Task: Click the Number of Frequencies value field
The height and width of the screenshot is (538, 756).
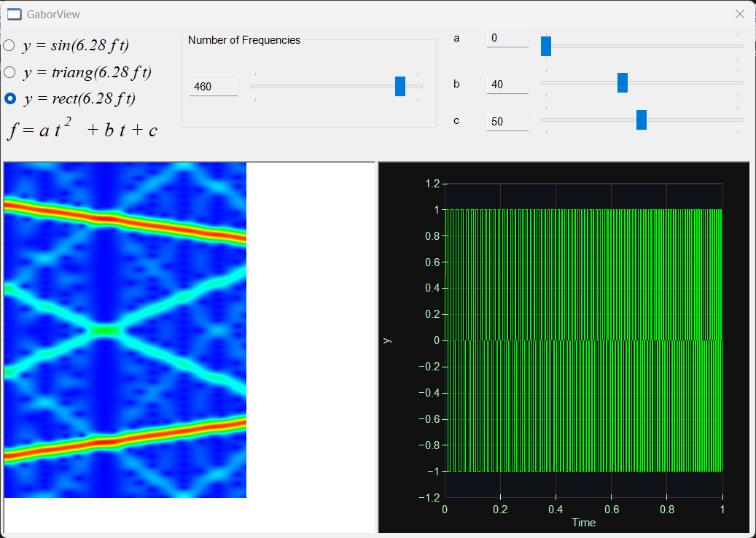Action: tap(213, 87)
